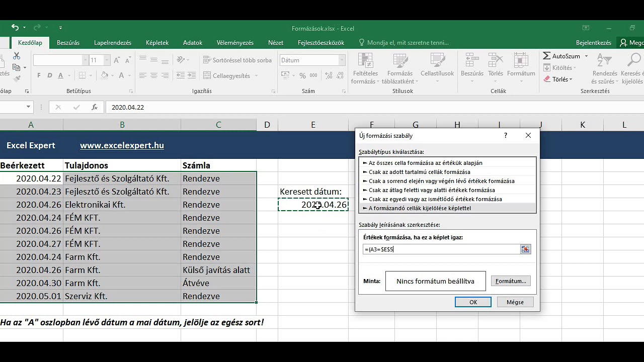The height and width of the screenshot is (362, 644).
Task: Click the collapse dialog range selector icon
Action: click(x=525, y=249)
